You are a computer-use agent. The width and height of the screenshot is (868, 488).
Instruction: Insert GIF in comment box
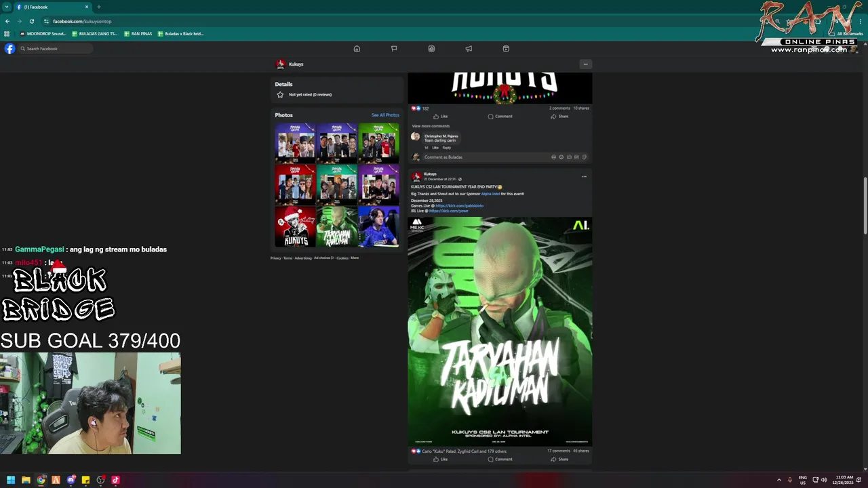(576, 157)
